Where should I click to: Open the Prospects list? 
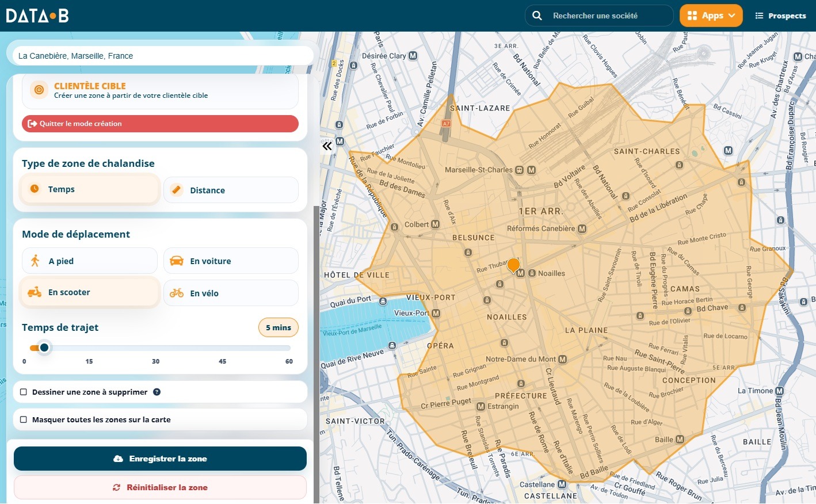tap(780, 16)
